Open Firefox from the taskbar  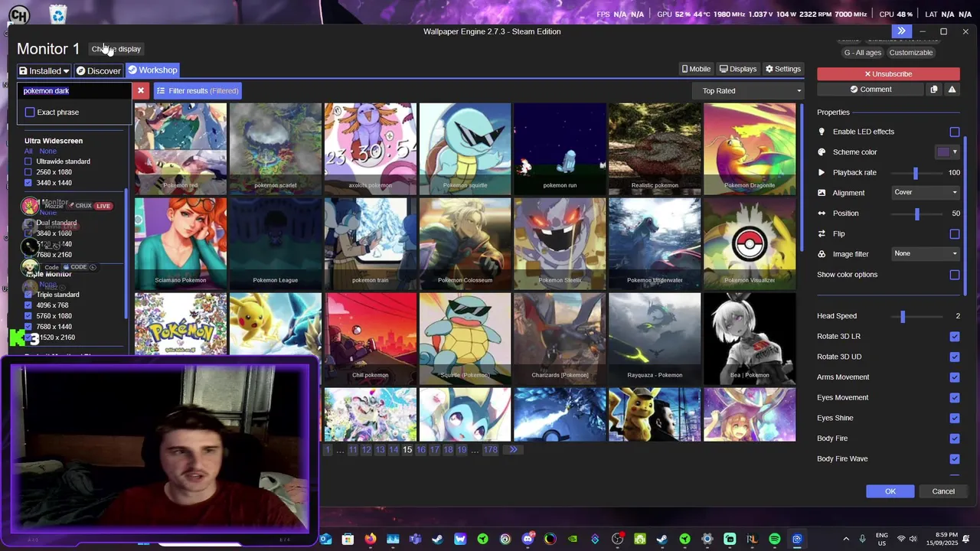pos(371,540)
